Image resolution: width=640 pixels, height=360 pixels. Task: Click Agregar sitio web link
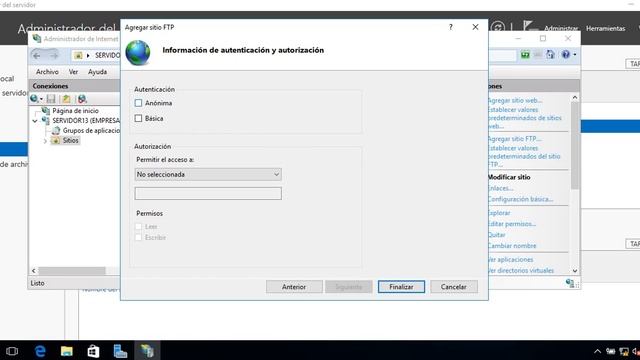coord(515,100)
